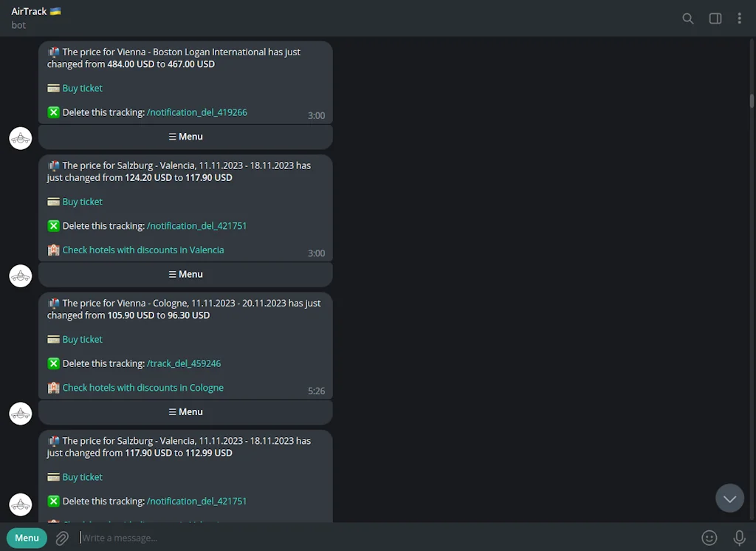
Task: Check hotels with discounts in Cologne
Action: pyautogui.click(x=143, y=387)
